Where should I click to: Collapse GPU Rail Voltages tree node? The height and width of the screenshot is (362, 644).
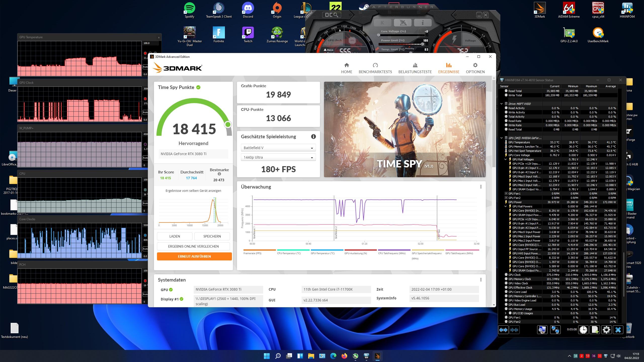click(x=505, y=159)
